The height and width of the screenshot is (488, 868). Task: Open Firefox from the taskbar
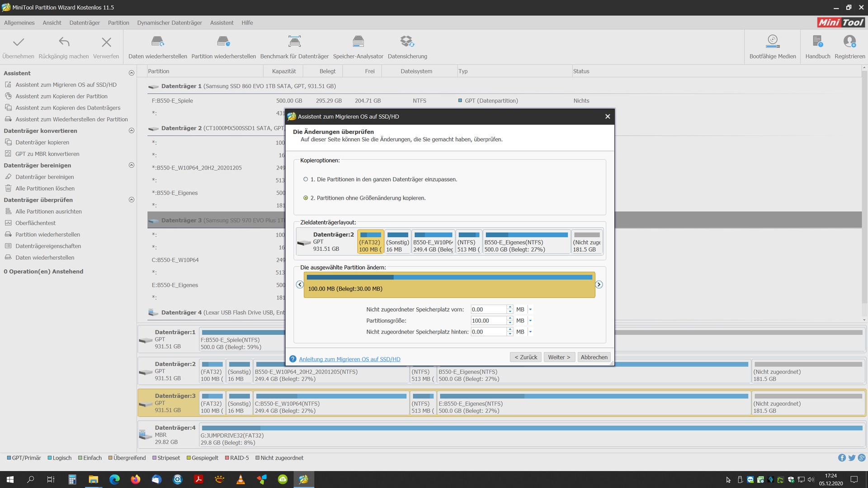tap(136, 479)
